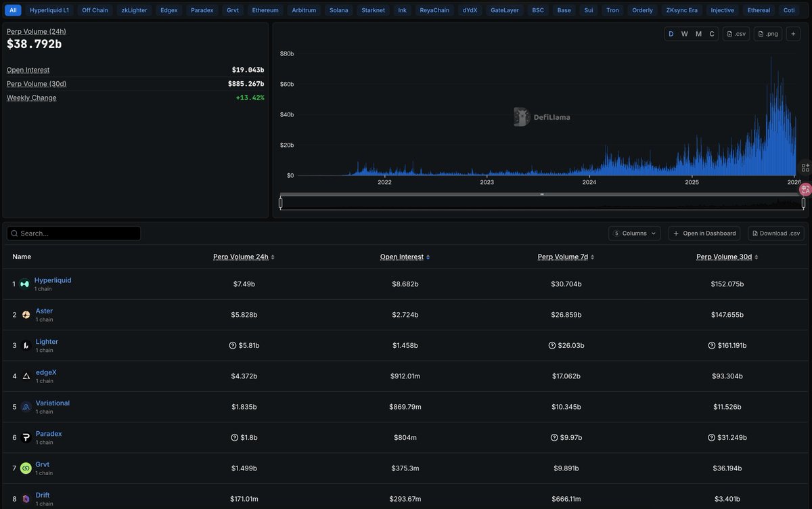Click the grid widget icon at chart edge
This screenshot has height=509, width=812.
[x=805, y=168]
